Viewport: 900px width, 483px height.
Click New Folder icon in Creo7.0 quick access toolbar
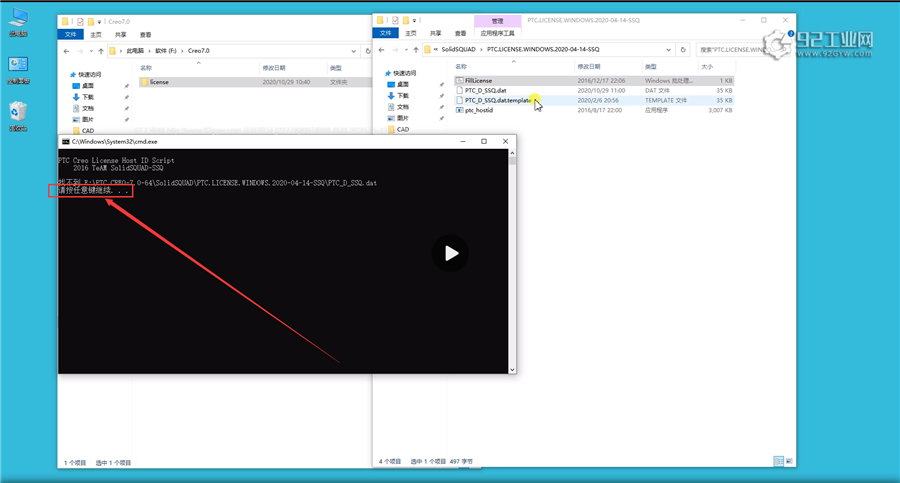coord(91,22)
